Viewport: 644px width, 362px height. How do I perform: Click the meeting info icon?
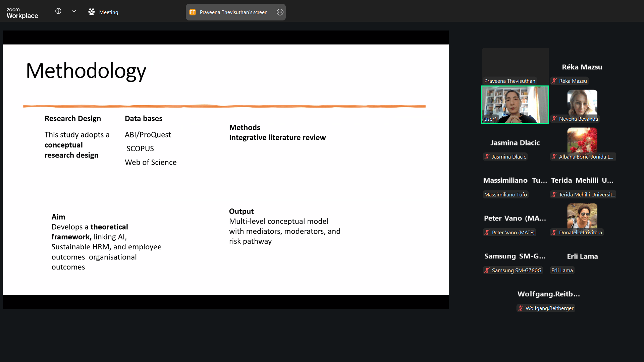pyautogui.click(x=58, y=11)
